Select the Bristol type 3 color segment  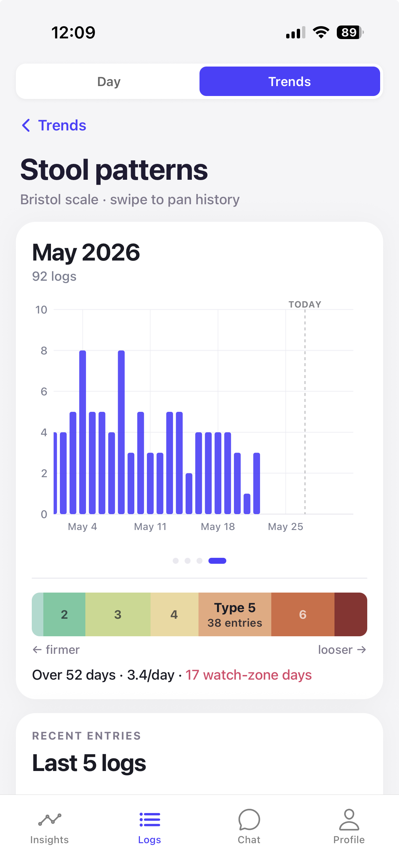click(118, 614)
